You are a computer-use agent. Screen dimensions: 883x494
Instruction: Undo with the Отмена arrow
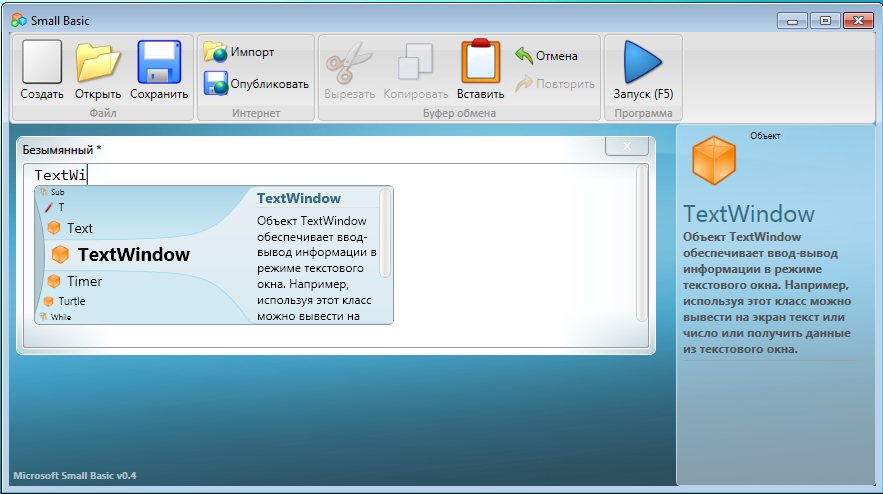tap(546, 56)
